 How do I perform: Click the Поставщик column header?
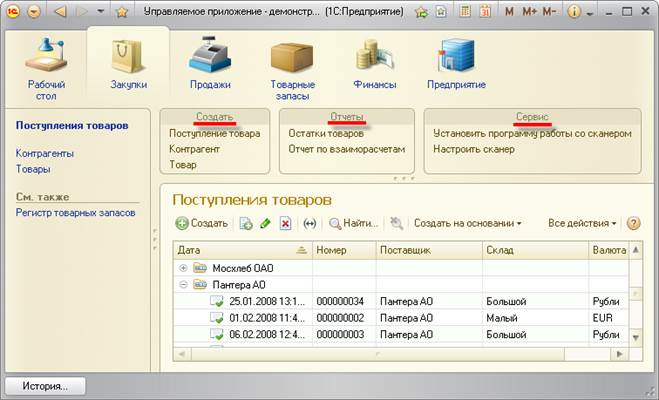429,250
